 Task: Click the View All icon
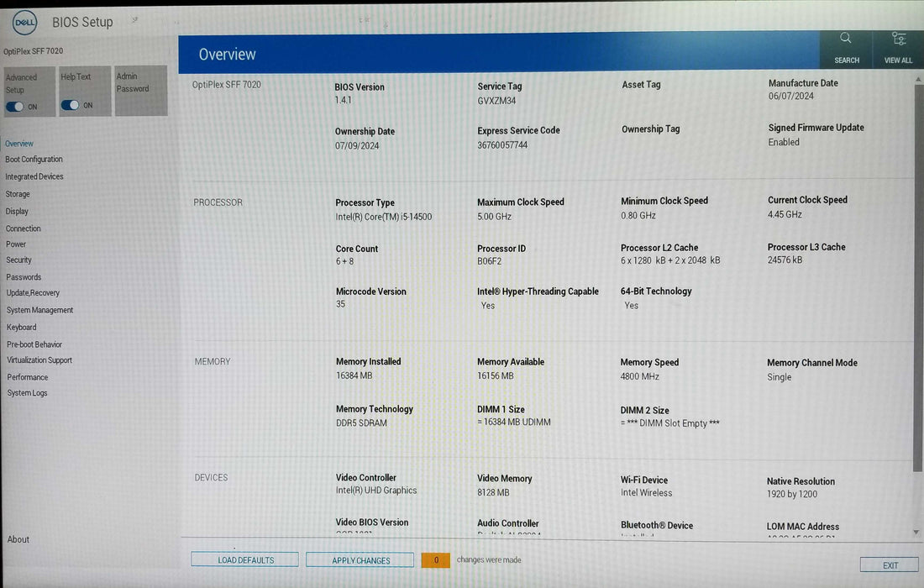point(899,39)
